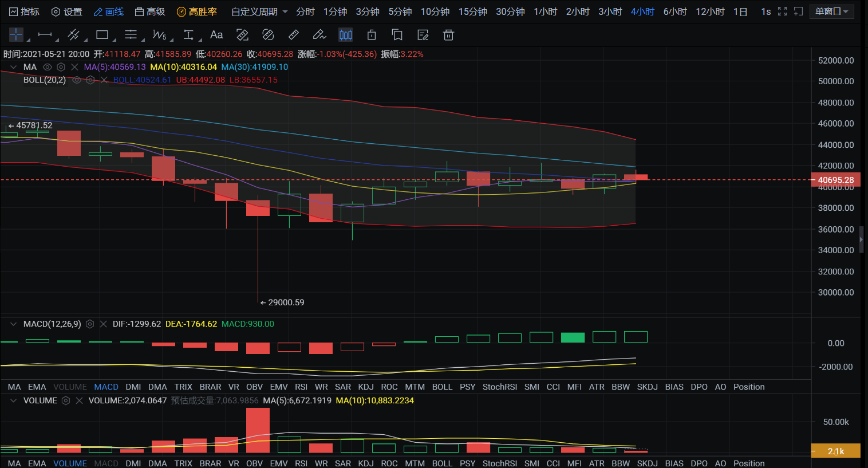Select CCI in the bottom volume tabs

(x=553, y=463)
